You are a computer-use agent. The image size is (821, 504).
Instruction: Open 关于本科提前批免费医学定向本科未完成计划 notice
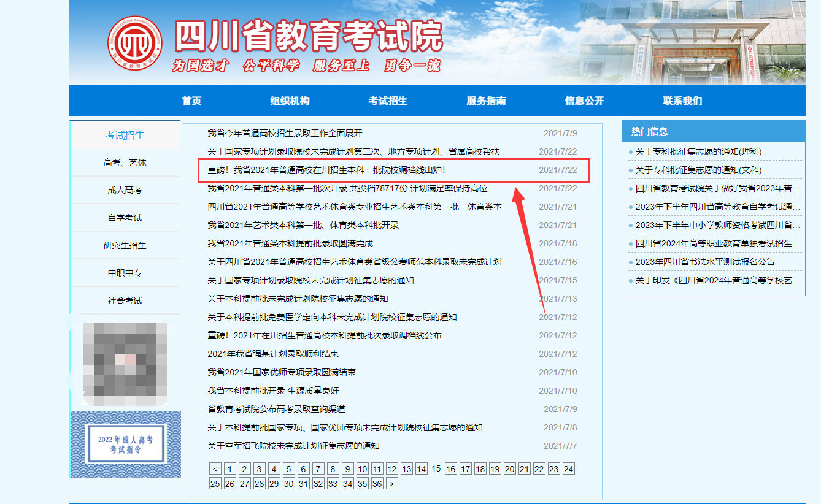coord(333,317)
